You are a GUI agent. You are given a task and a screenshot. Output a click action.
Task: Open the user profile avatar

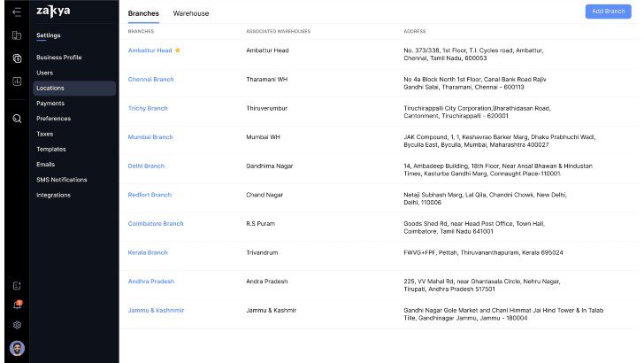click(17, 348)
